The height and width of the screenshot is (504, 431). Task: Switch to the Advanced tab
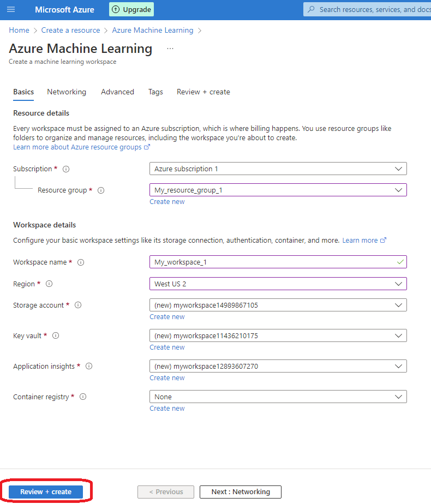[x=117, y=92]
